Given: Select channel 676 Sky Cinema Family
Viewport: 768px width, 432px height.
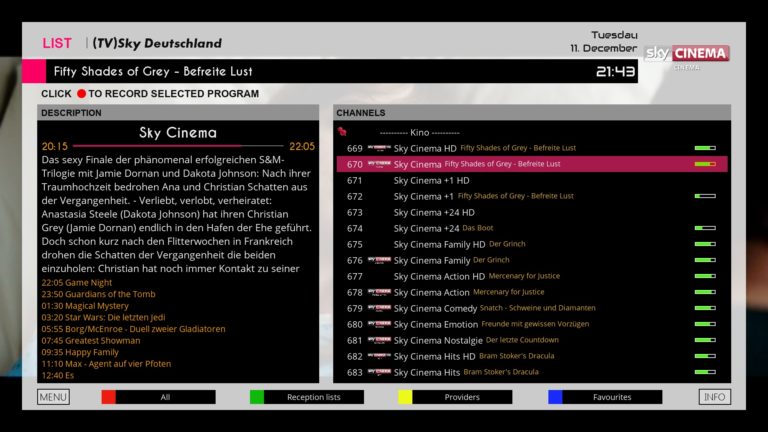Looking at the screenshot, I should [532, 260].
